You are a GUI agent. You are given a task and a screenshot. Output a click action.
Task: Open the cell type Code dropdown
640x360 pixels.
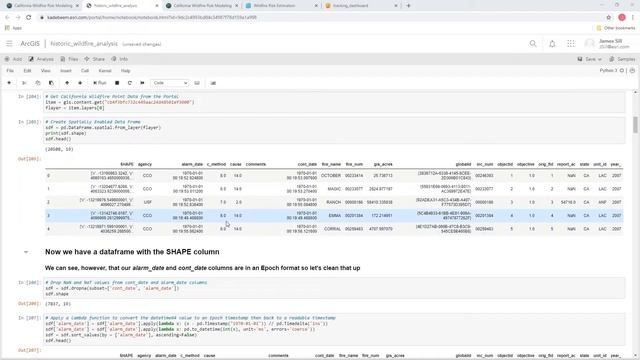pyautogui.click(x=170, y=83)
